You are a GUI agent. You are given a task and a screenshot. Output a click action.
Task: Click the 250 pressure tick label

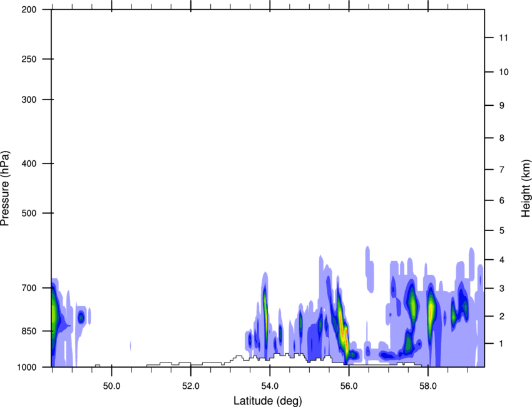(29, 59)
